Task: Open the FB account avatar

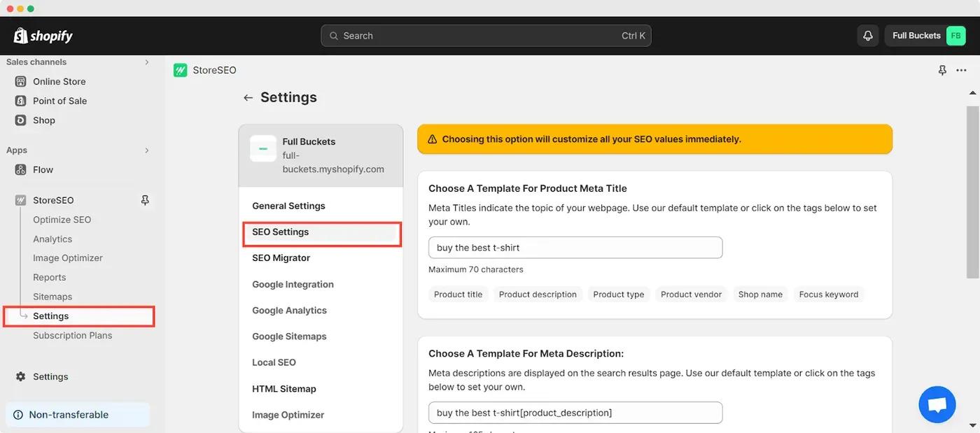Action: coord(955,36)
